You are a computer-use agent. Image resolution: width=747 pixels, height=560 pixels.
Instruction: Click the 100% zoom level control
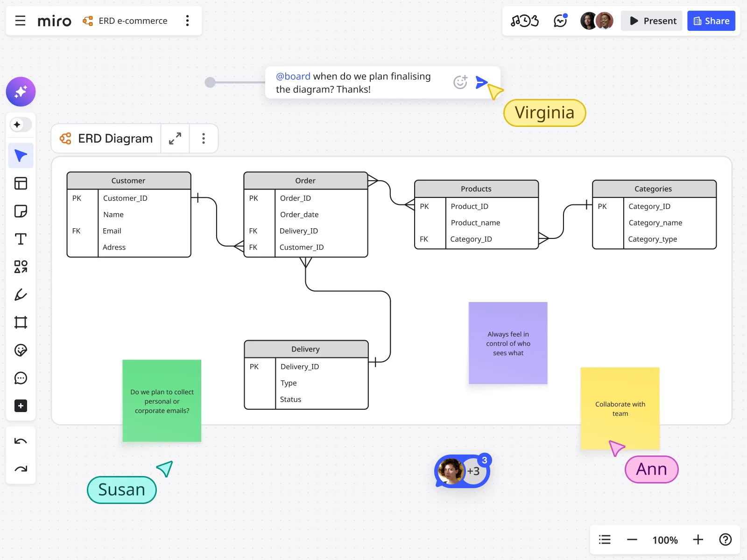coord(665,540)
